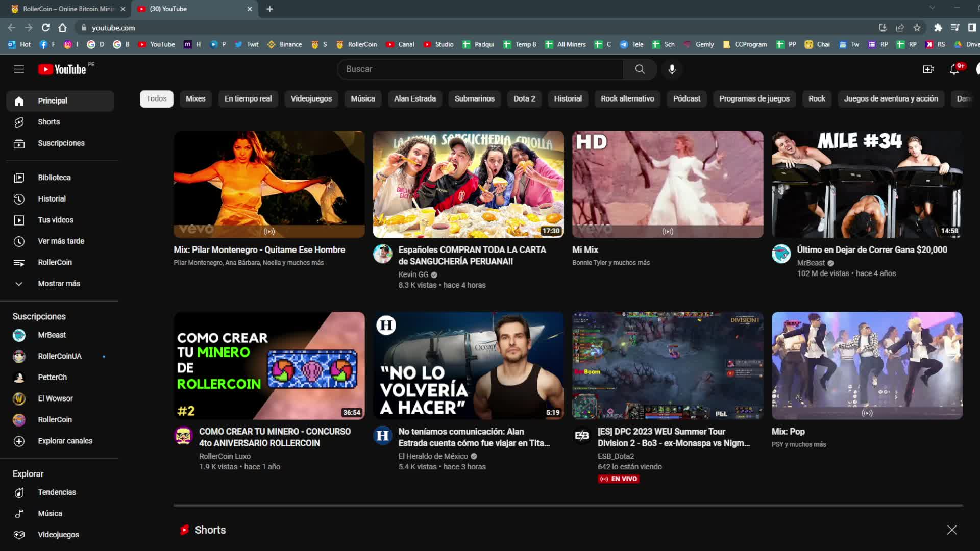Open Shorts from the left sidebar

point(49,122)
